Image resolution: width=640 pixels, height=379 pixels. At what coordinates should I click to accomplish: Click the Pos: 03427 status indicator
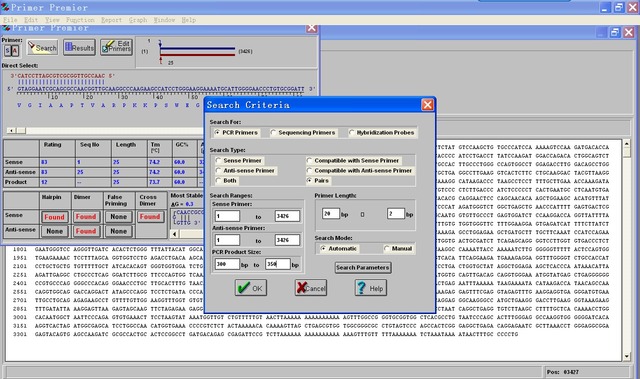tap(563, 372)
